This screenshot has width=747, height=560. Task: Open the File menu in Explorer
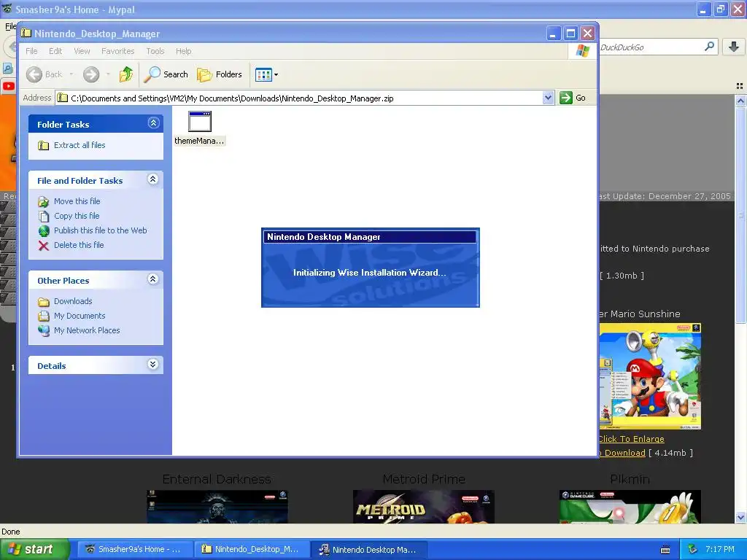[x=31, y=51]
